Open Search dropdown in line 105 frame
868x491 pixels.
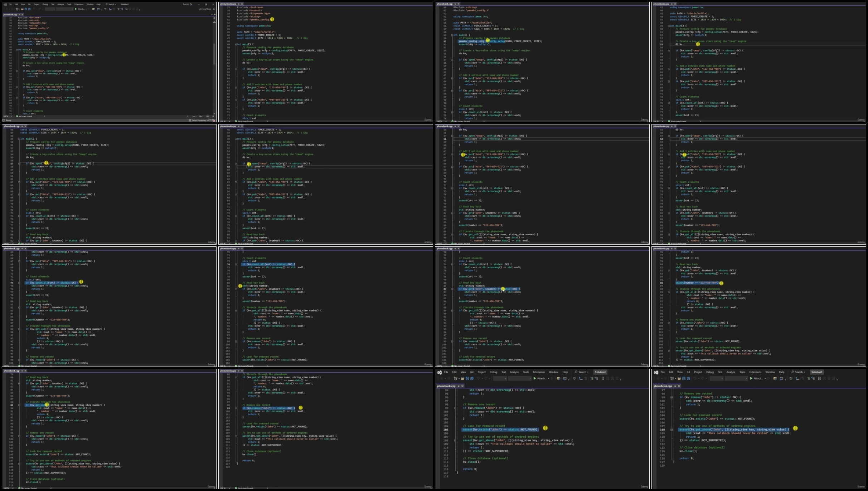[581, 372]
